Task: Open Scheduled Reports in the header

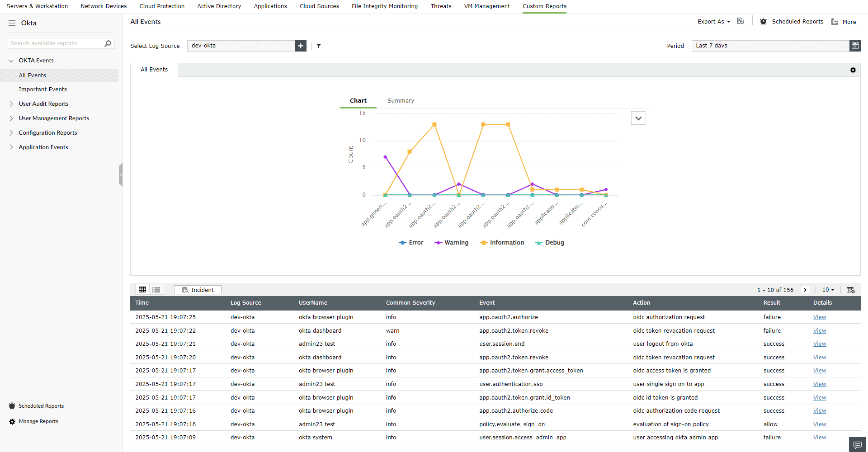Action: [797, 22]
